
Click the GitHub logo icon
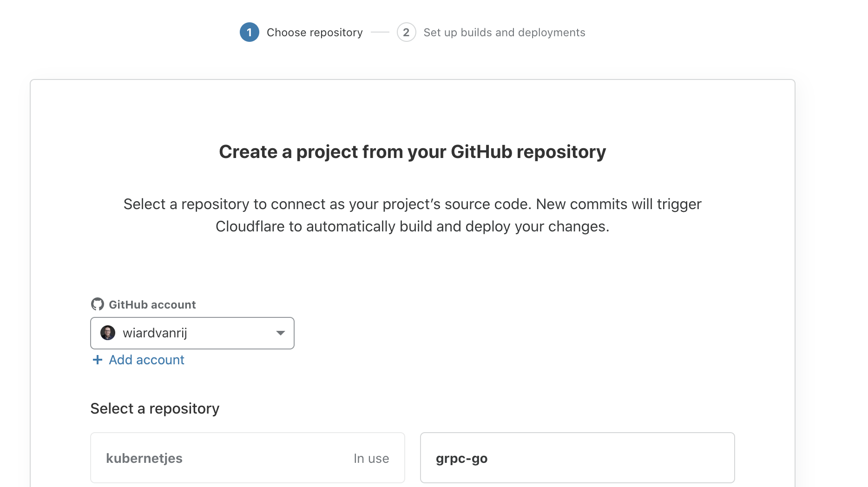point(98,304)
